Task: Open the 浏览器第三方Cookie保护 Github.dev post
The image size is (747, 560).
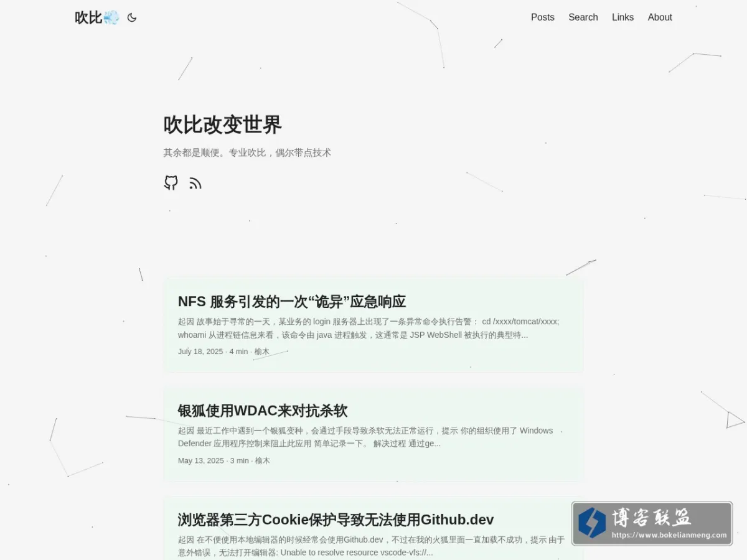Action: pyautogui.click(x=336, y=520)
